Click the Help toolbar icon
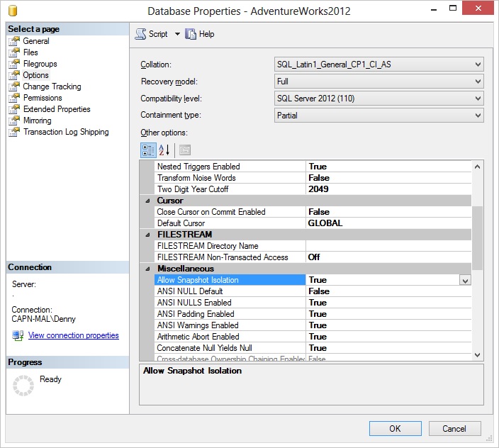The width and height of the screenshot is (499, 448). coord(191,34)
